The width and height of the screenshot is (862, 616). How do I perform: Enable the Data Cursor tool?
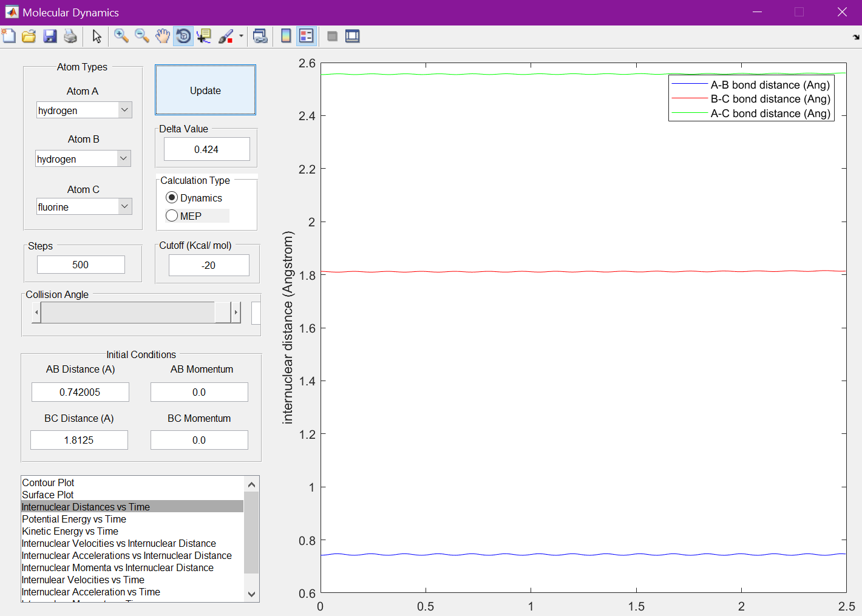204,36
